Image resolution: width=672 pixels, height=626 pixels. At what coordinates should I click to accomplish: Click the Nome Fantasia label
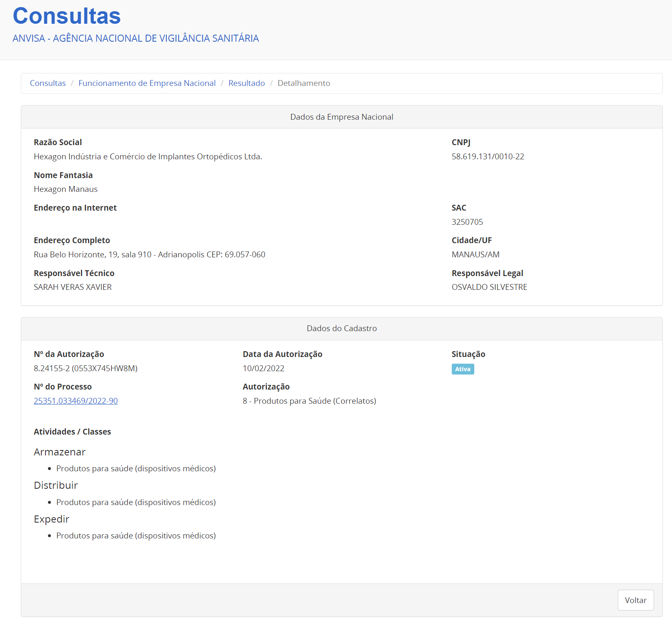click(x=63, y=175)
